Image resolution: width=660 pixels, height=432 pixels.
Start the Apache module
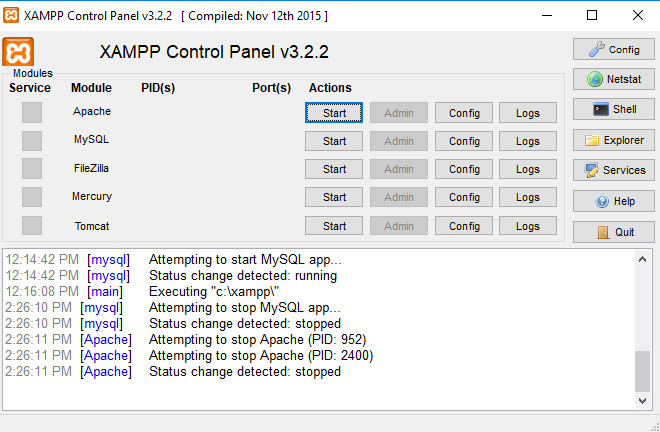(334, 113)
